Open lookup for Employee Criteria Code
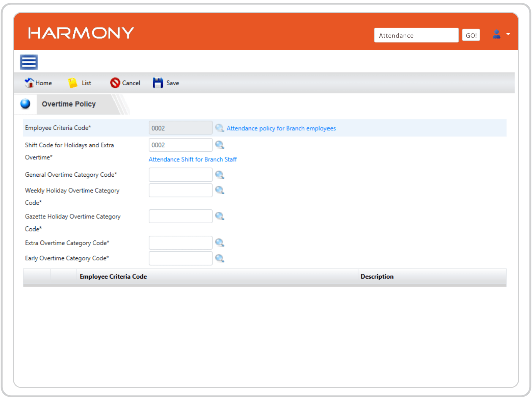Screen dimensions: 532x400 click(220, 128)
